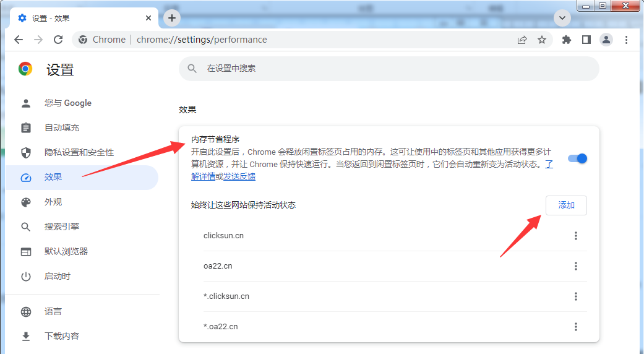Expand the tab search dropdown arrow

tap(562, 18)
